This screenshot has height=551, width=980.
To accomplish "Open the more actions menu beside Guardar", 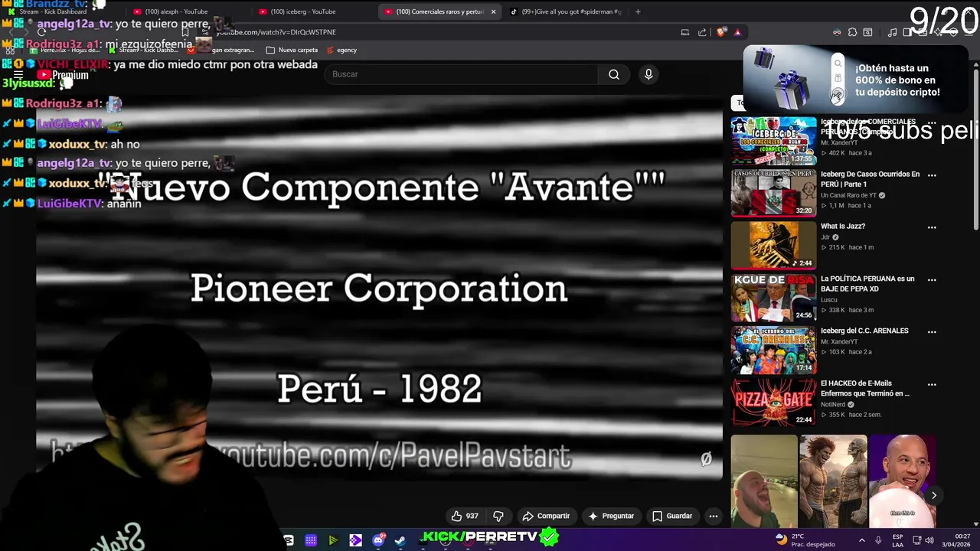I will [x=714, y=516].
